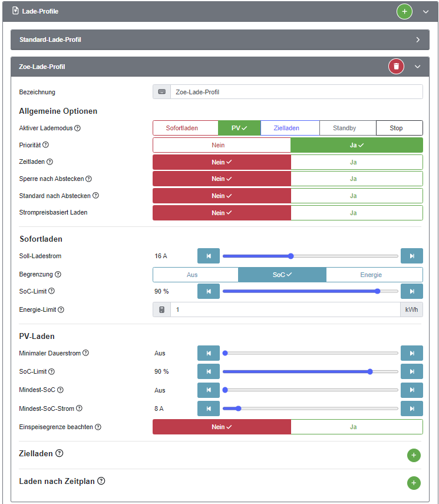The height and width of the screenshot is (504, 439).
Task: Add a Zielladen plan with plus
Action: [x=414, y=455]
